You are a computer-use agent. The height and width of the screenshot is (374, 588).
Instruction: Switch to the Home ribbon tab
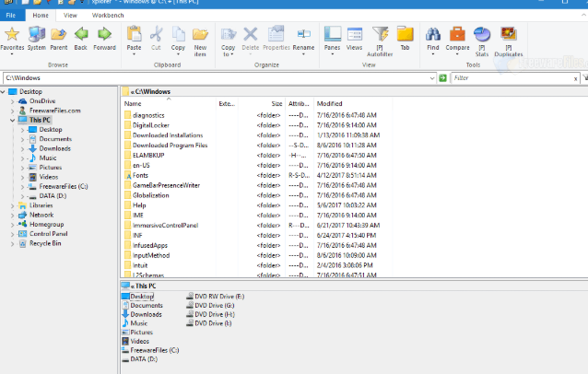click(41, 16)
